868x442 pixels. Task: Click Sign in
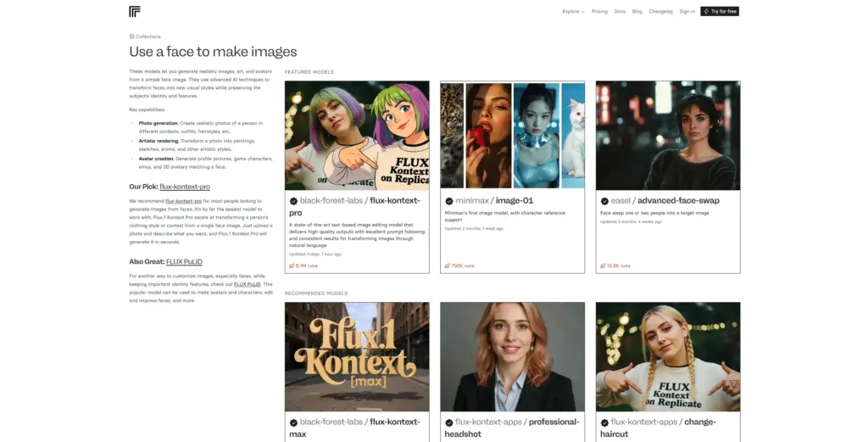(687, 11)
